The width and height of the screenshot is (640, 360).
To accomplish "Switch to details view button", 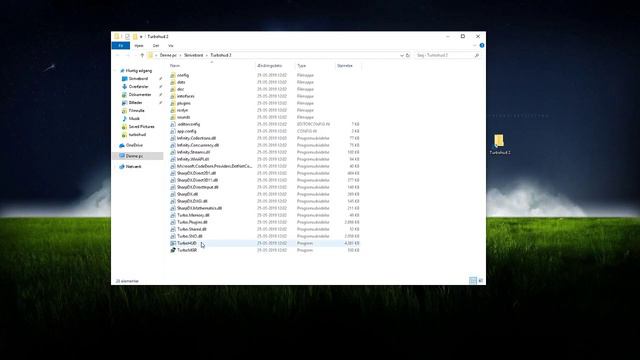I will click(x=473, y=281).
